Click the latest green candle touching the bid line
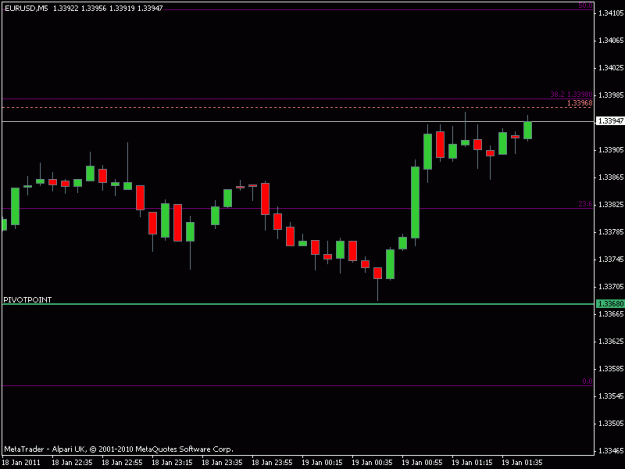625x469 pixels. 527,130
